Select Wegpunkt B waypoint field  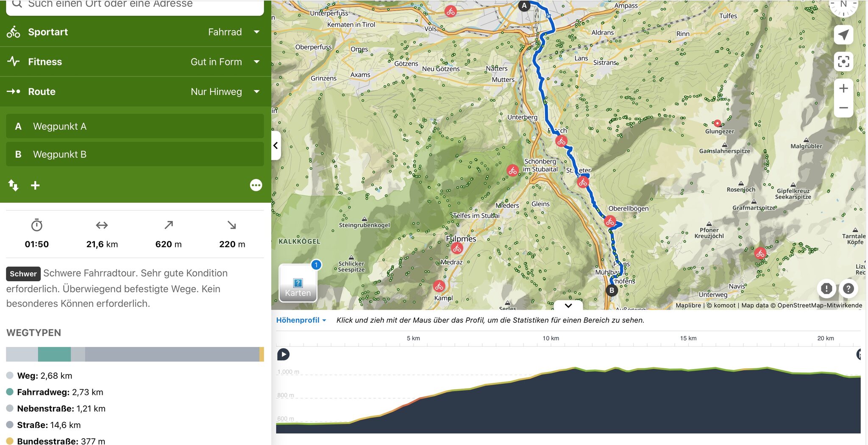(135, 154)
